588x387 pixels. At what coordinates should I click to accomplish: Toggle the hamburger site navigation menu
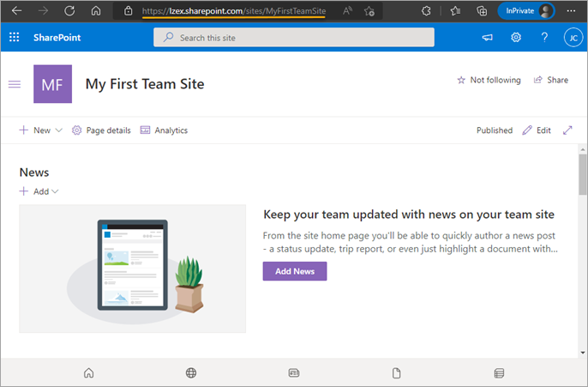[x=15, y=84]
